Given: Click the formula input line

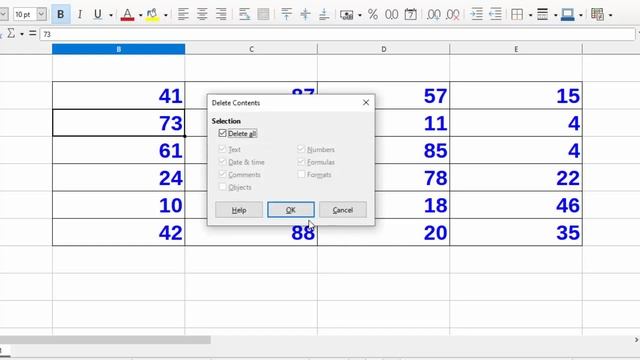Looking at the screenshot, I should (x=337, y=34).
